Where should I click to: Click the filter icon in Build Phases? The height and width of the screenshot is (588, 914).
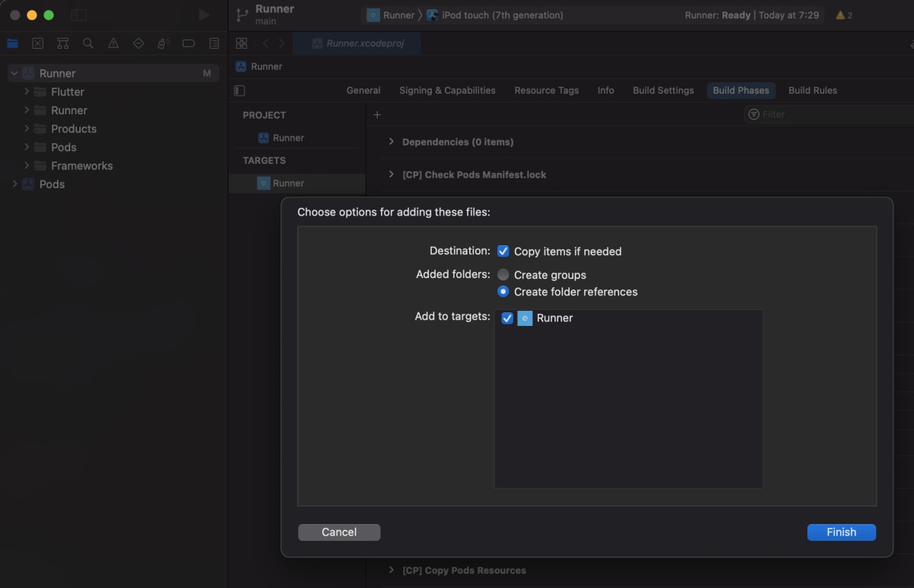pos(754,114)
